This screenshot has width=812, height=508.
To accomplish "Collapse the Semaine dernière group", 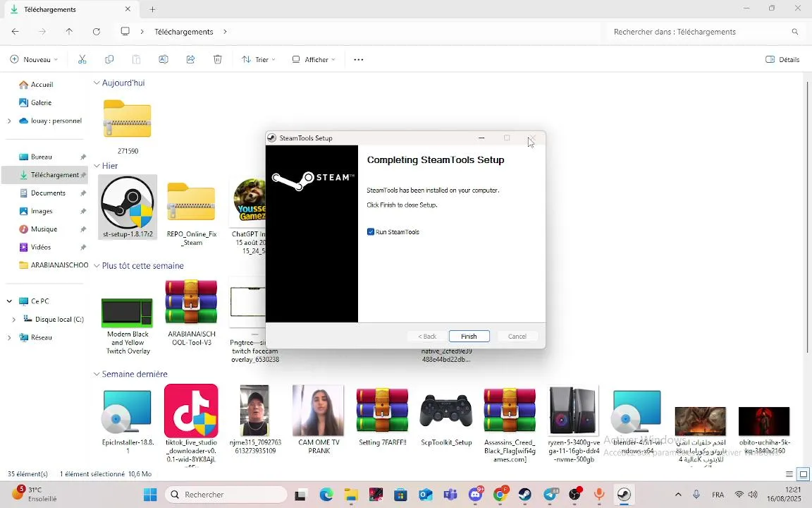I will [x=97, y=374].
